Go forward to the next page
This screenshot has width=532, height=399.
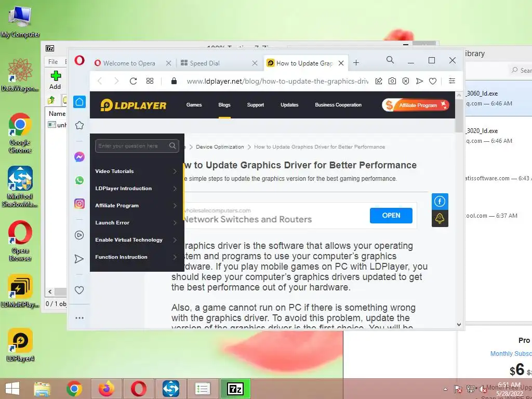point(116,81)
